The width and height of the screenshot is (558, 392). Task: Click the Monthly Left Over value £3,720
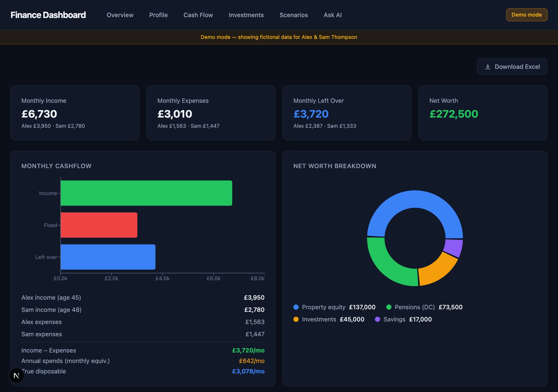(x=311, y=114)
